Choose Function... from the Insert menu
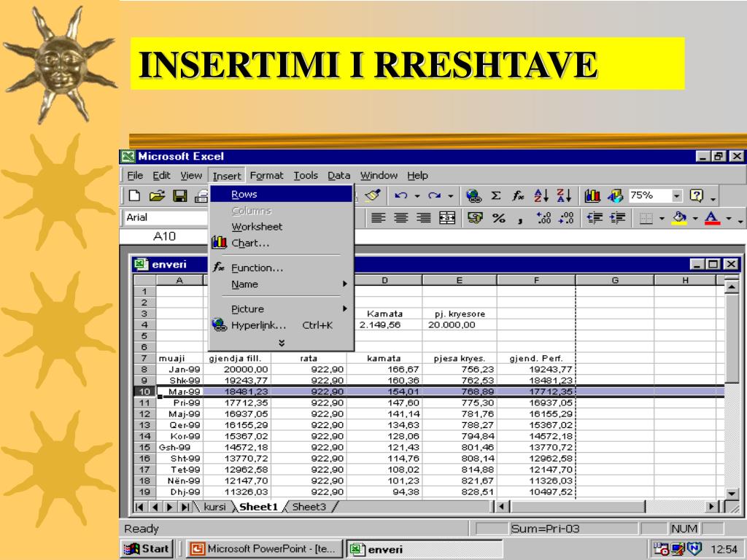The height and width of the screenshot is (560, 747). pos(281,268)
